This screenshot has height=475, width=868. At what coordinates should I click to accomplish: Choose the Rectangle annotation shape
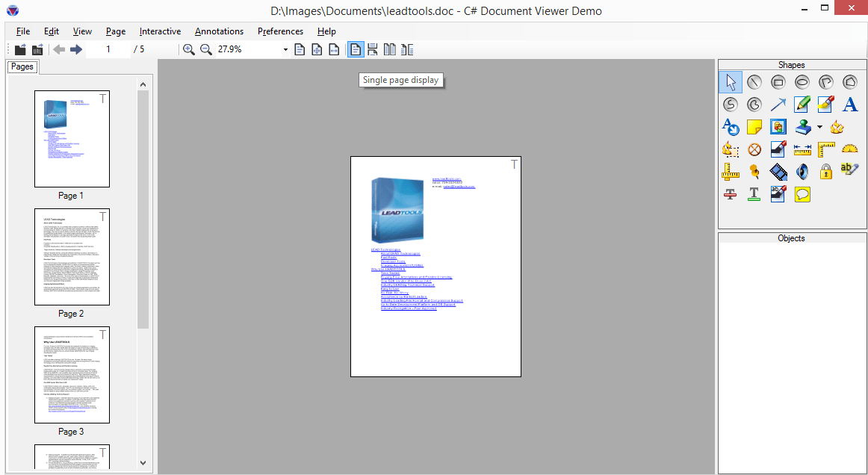pos(778,82)
